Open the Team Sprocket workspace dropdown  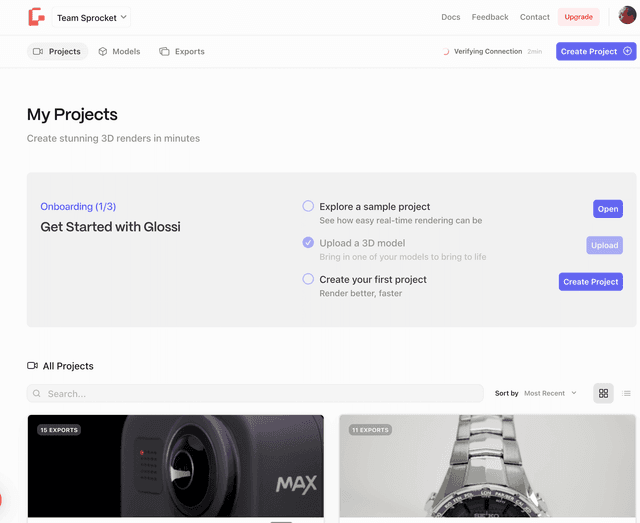pyautogui.click(x=91, y=18)
